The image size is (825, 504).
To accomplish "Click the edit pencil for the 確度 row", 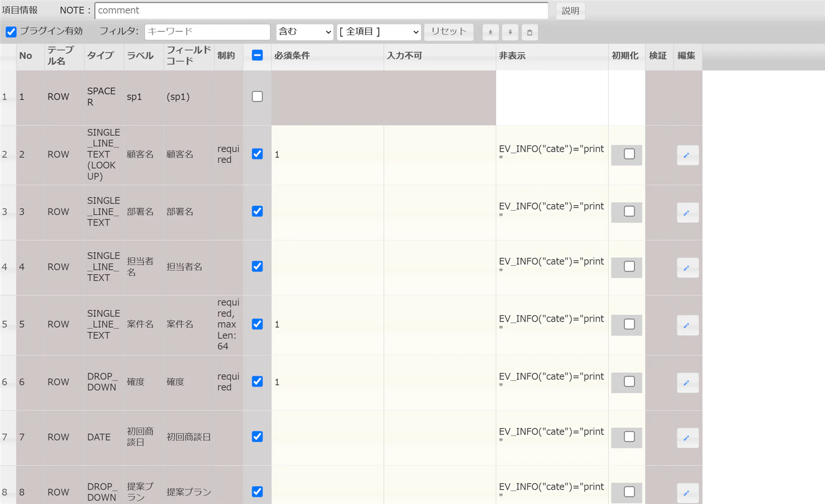I will pos(687,383).
